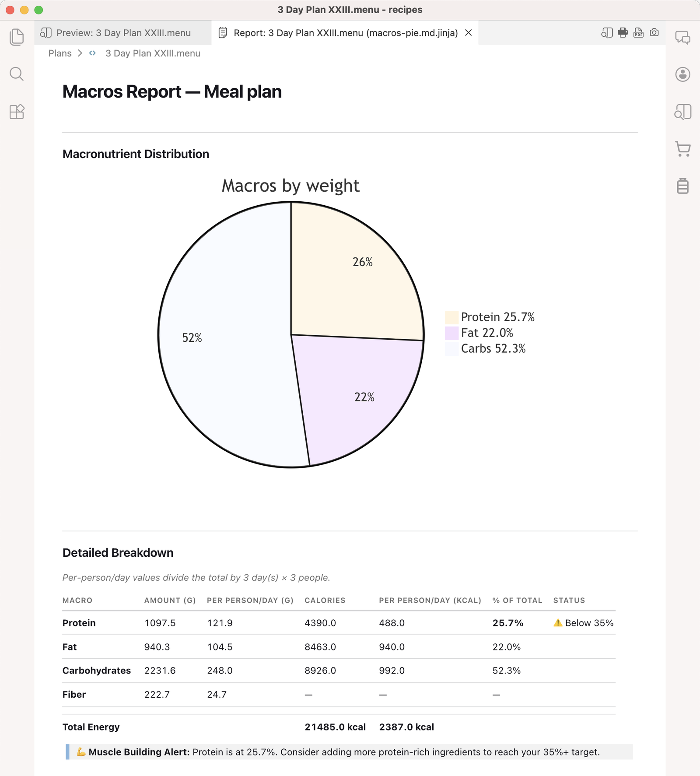Click the 2387.0 kcal per person value
Viewport: 700px width, 776px height.
(406, 727)
